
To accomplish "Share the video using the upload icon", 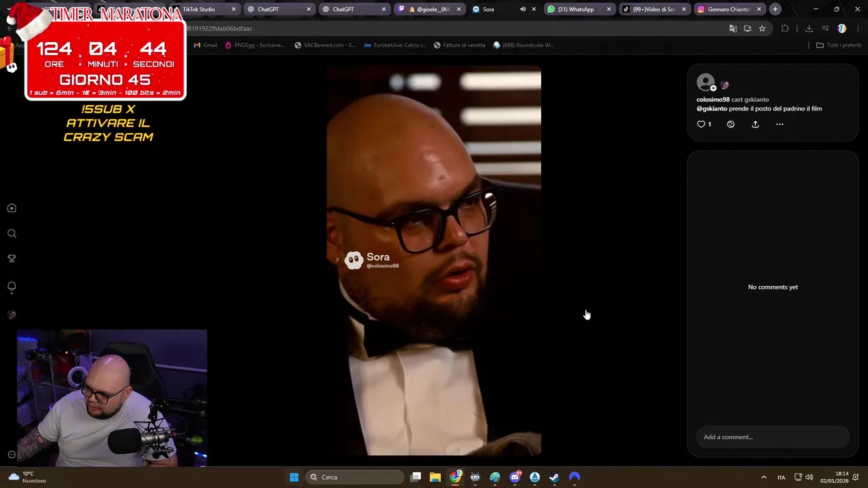I will pyautogui.click(x=755, y=124).
